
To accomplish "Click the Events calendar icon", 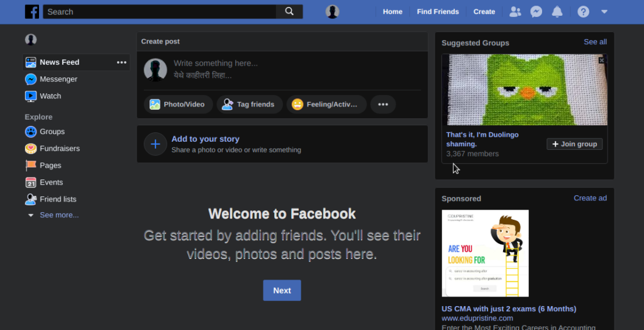I will 31,182.
